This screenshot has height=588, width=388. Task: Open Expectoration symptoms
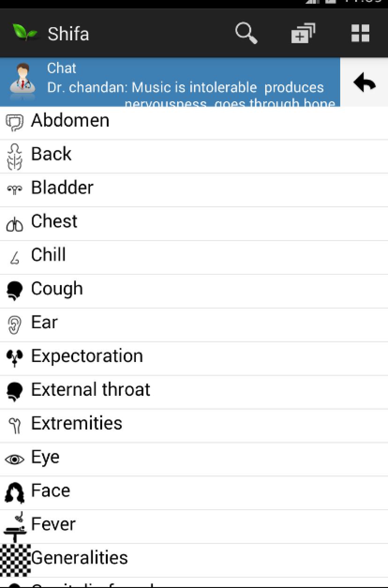click(87, 356)
